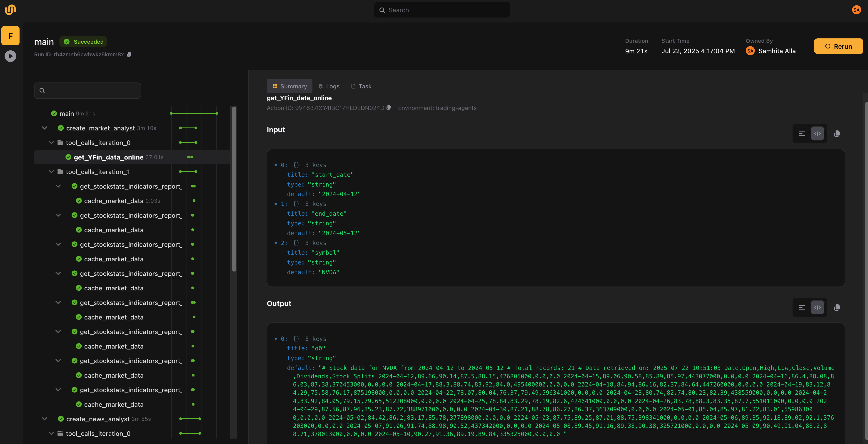Screen dimensions: 868x444
Task: Open the Flyte project 'F' icon in the sidebar
Action: coord(10,35)
